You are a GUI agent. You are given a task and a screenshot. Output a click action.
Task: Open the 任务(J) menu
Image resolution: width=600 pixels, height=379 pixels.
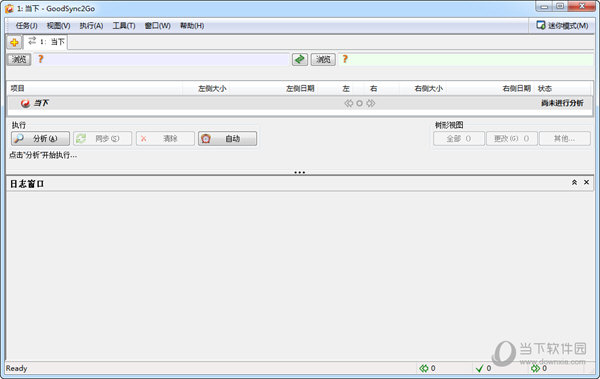pyautogui.click(x=26, y=26)
